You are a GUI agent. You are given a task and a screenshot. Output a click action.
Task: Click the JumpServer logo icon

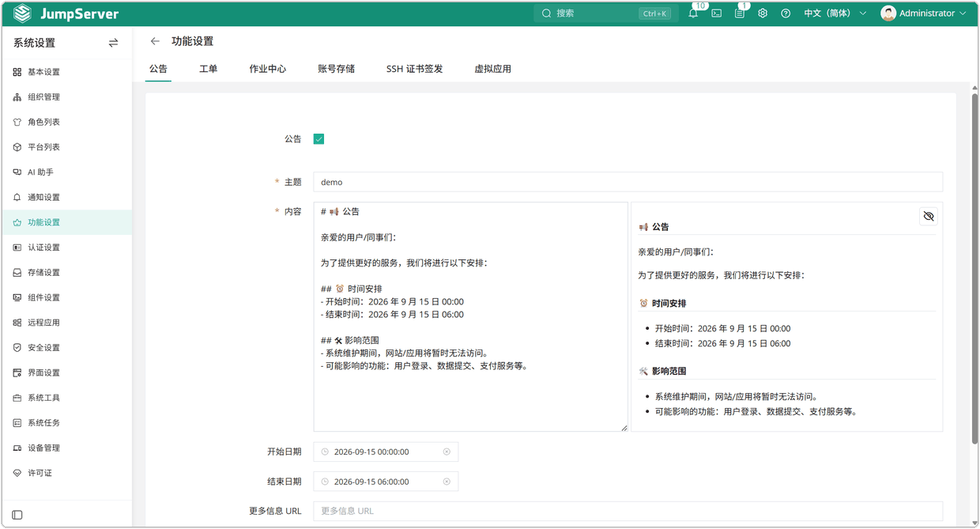coord(22,13)
